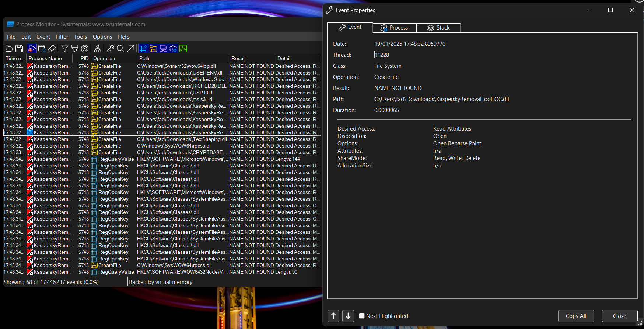Go to next event with down arrow
The width and height of the screenshot is (644, 329).
(348, 316)
